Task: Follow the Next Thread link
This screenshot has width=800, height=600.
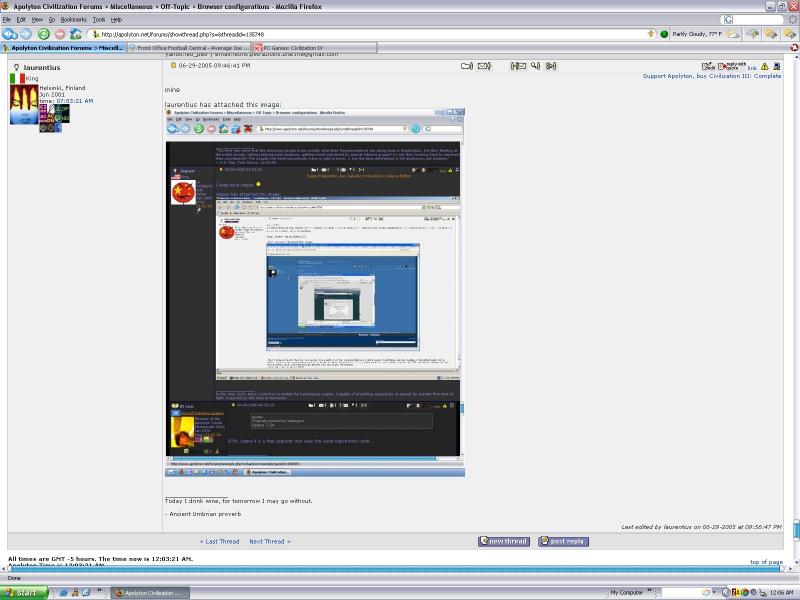Action: [269, 541]
